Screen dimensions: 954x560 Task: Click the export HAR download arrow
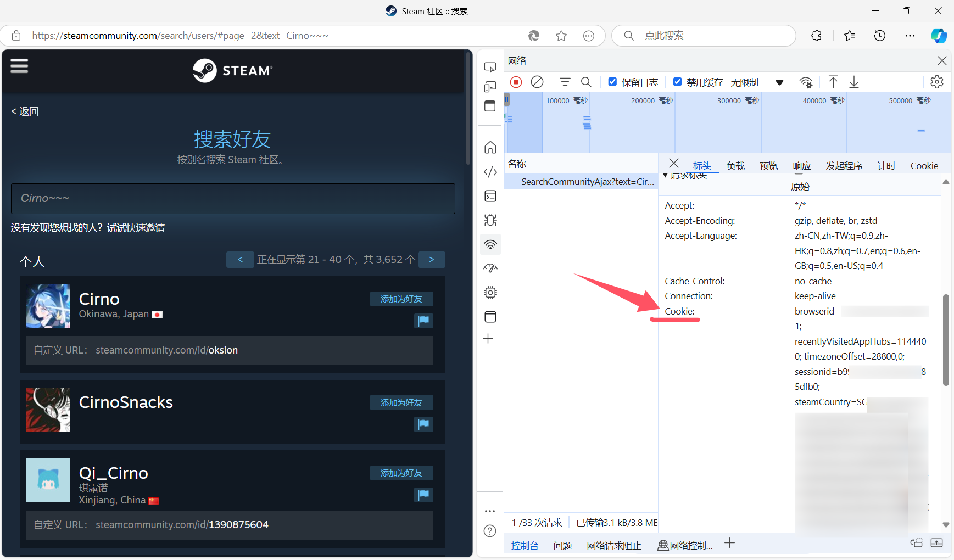[x=854, y=82]
